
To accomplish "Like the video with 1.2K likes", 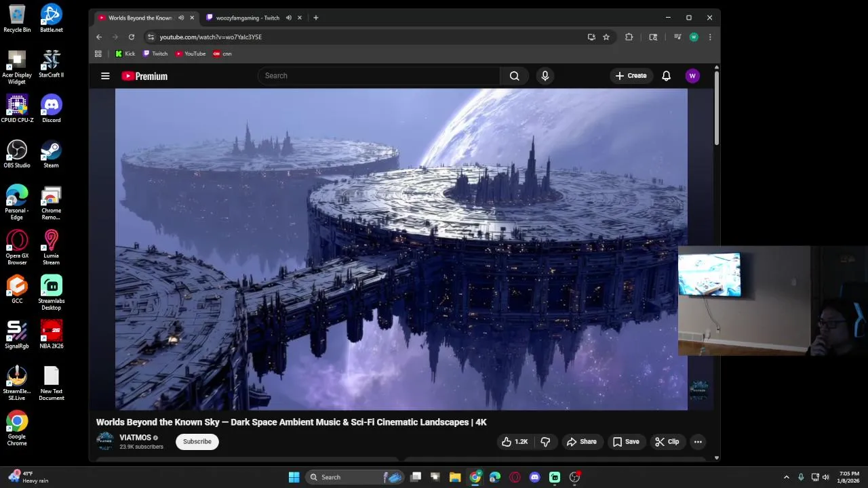I will 515,442.
